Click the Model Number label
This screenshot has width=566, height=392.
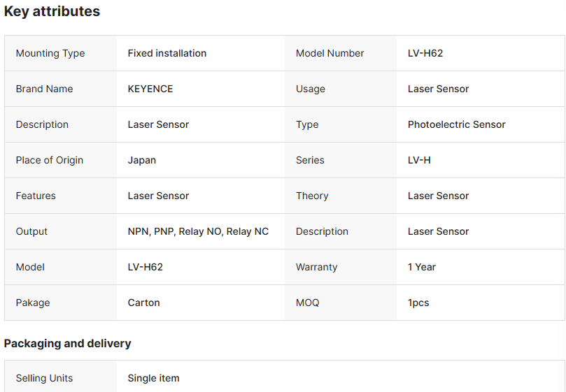(330, 53)
